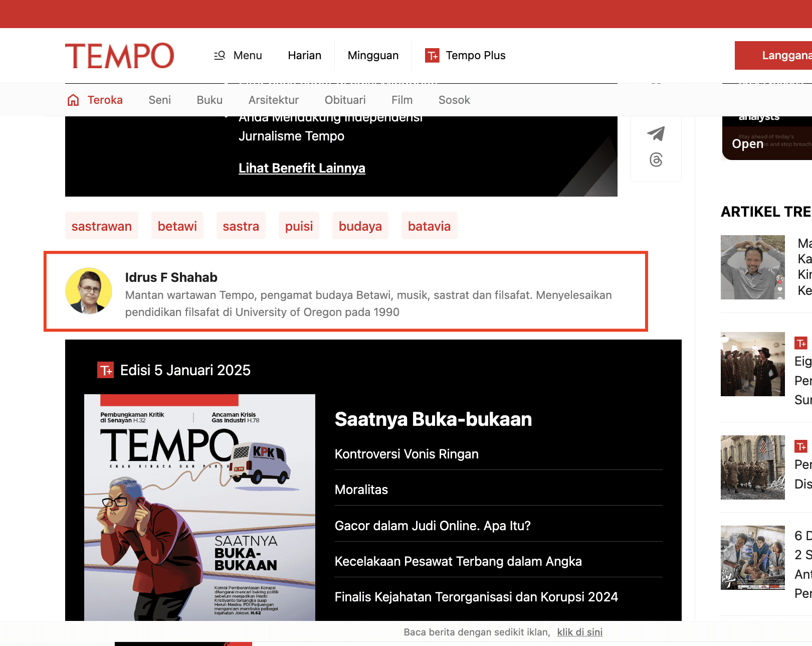Viewport: 812px width, 646px height.
Task: Open Kecelakaan Pesawat Terbang dalam Angka
Action: pos(458,561)
